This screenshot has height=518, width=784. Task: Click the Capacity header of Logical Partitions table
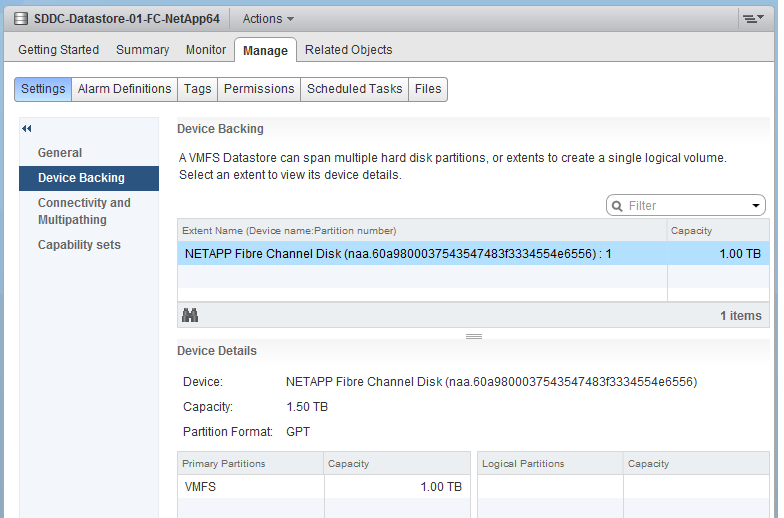[696, 464]
